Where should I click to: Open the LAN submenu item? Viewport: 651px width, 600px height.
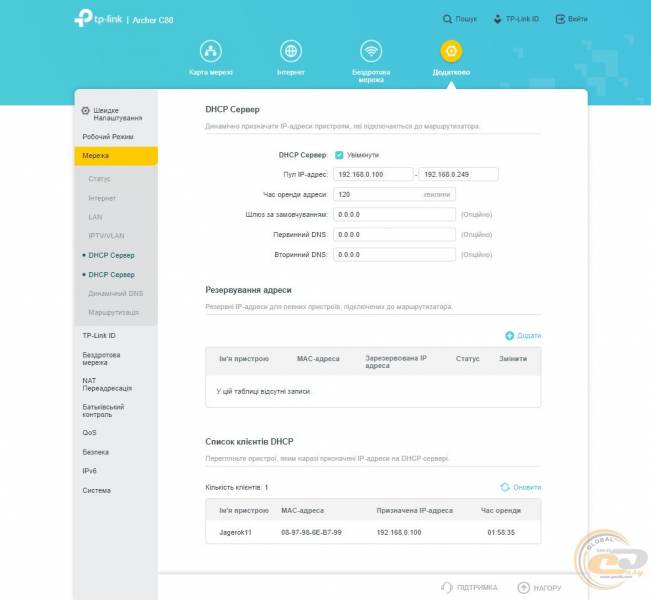pyautogui.click(x=95, y=217)
